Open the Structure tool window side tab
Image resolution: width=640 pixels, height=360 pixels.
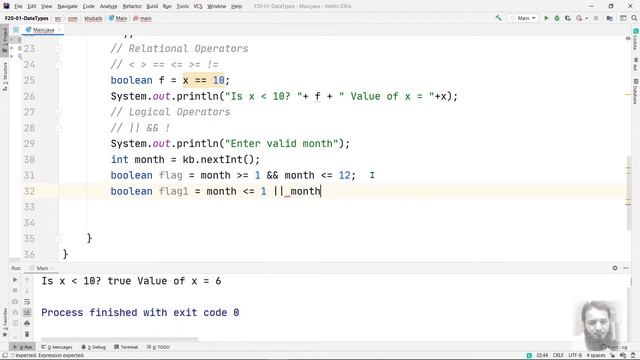4,76
